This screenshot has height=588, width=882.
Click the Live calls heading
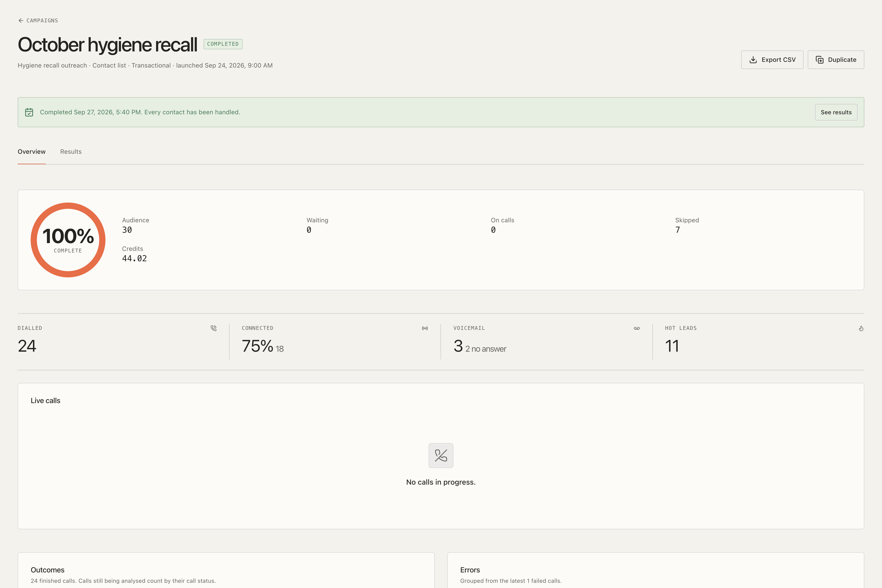pos(45,400)
